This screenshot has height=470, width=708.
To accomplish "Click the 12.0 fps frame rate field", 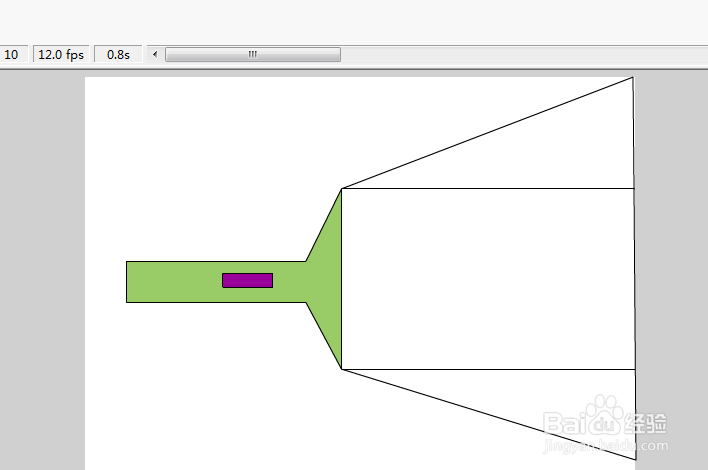I will (61, 55).
